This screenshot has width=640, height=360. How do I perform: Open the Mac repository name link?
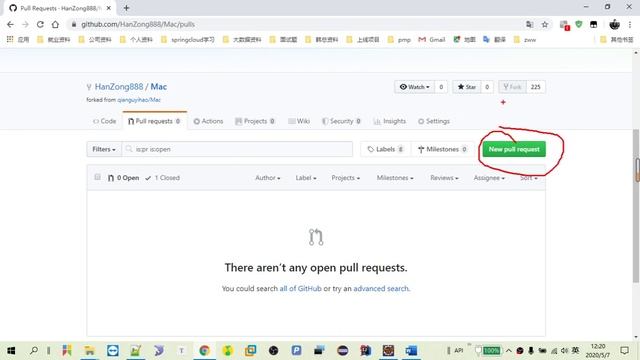tap(159, 87)
